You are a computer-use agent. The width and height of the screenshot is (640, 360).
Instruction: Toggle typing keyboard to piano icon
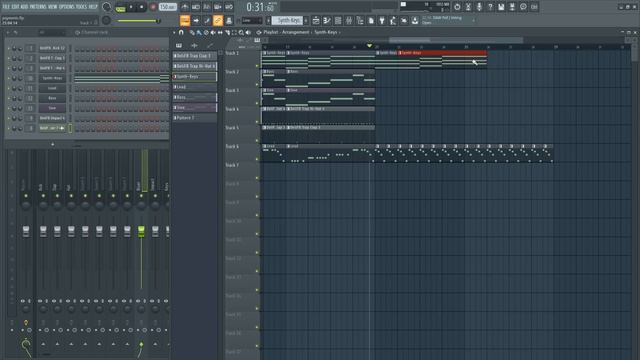tap(185, 20)
